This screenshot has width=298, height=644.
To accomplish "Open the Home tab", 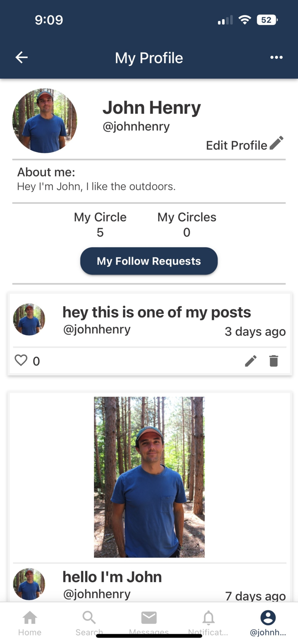I will 30,622.
